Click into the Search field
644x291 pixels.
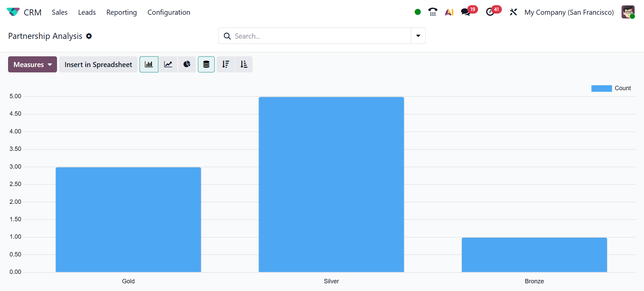[322, 36]
